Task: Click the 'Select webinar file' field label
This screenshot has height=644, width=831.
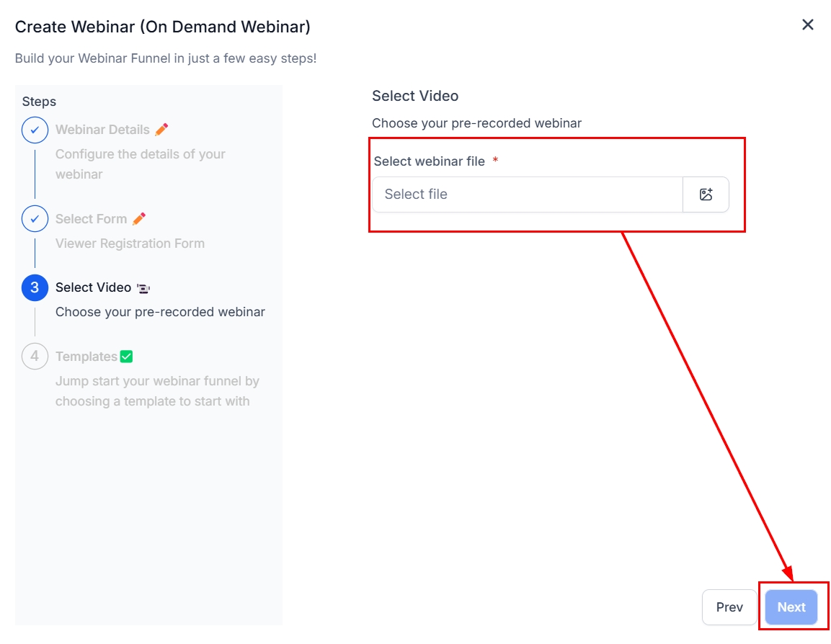Action: point(429,161)
